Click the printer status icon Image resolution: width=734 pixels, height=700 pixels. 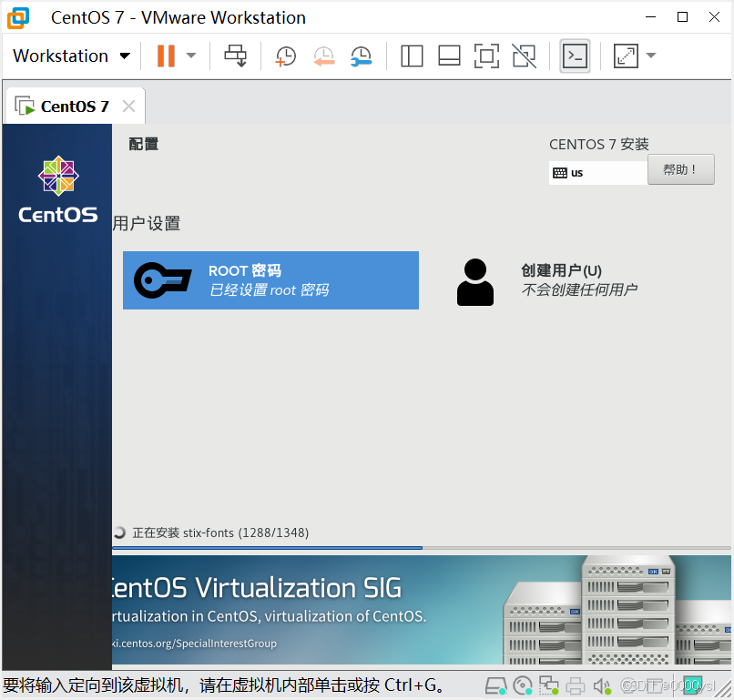point(576,686)
